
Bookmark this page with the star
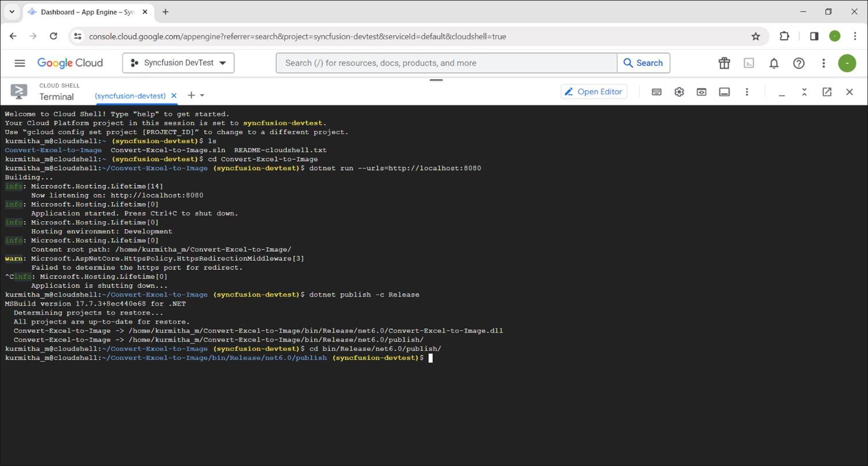point(756,36)
